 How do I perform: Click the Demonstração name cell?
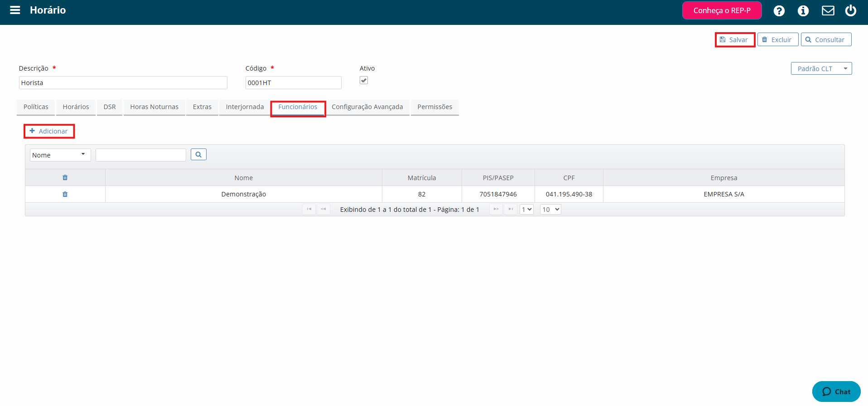[244, 194]
